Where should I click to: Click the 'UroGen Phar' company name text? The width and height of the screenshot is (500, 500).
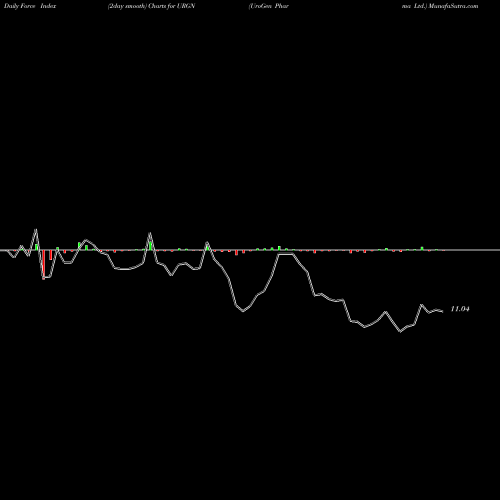click(x=269, y=6)
